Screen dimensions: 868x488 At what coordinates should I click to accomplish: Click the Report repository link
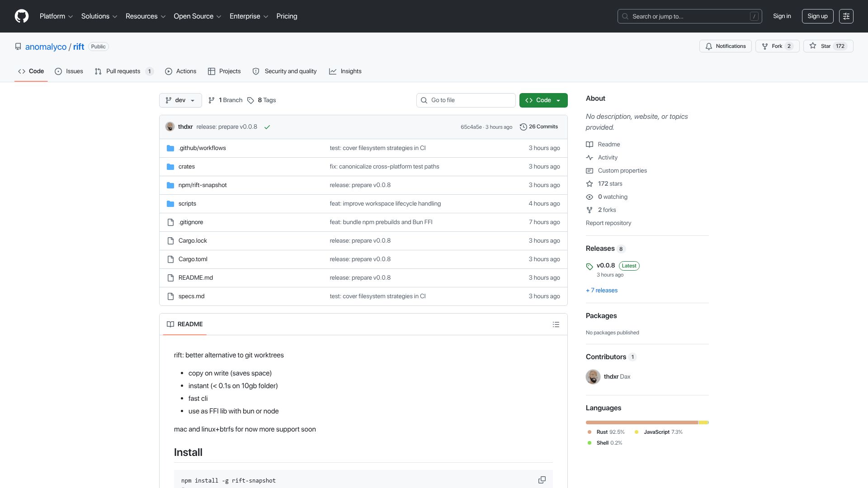pyautogui.click(x=608, y=223)
